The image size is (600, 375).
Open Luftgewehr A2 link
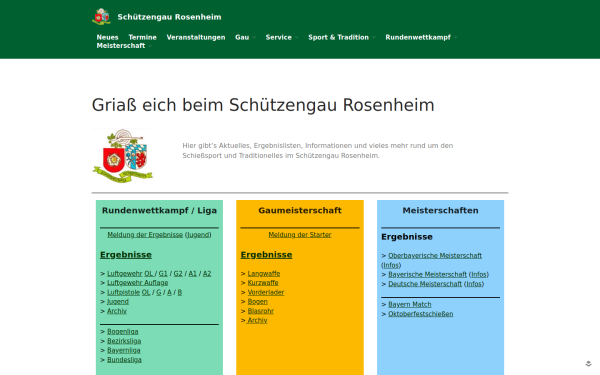click(207, 273)
